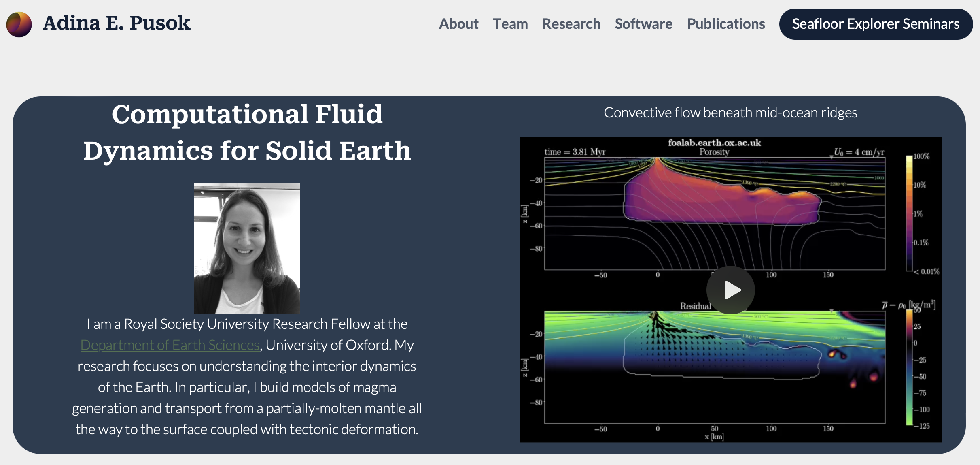Open Seafloor Explorer Seminars

coord(876,24)
